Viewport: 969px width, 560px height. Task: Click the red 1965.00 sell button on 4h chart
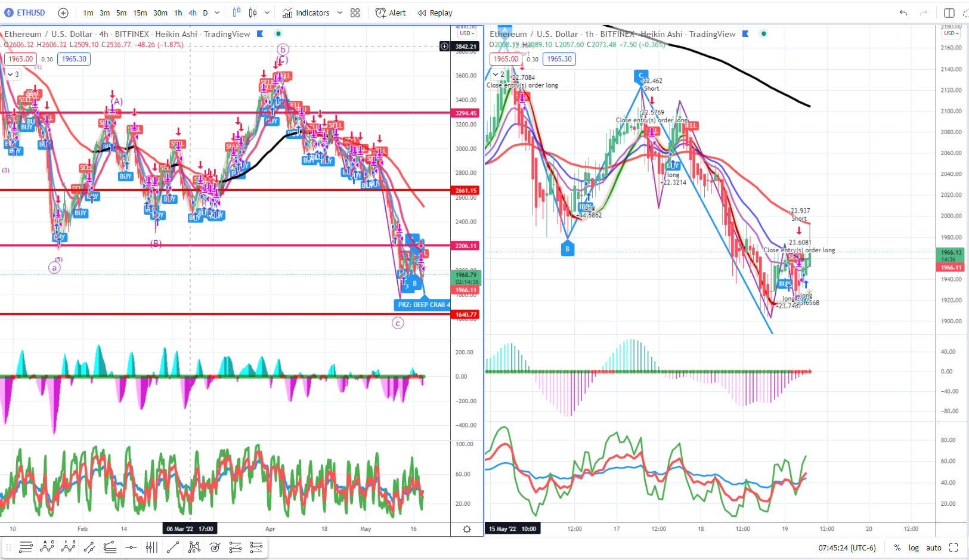point(21,59)
